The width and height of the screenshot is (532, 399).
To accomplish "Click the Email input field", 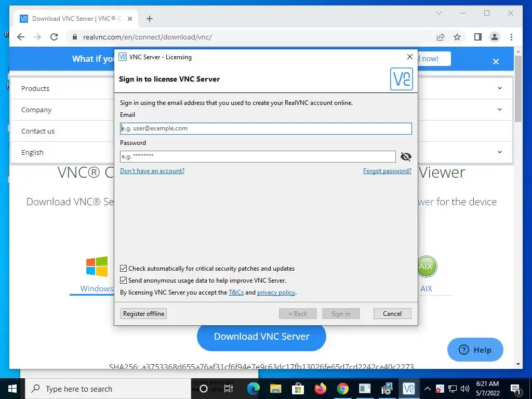I will coord(265,128).
